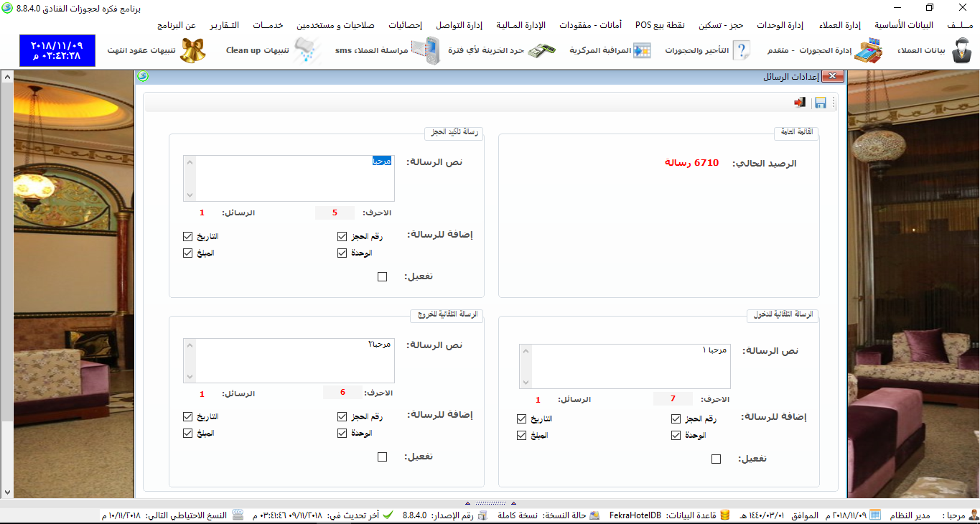Viewport: 980px width, 524px height.
Task: Uncheck رقم الحجز in رسالة تأكيد الحجز
Action: (342, 236)
